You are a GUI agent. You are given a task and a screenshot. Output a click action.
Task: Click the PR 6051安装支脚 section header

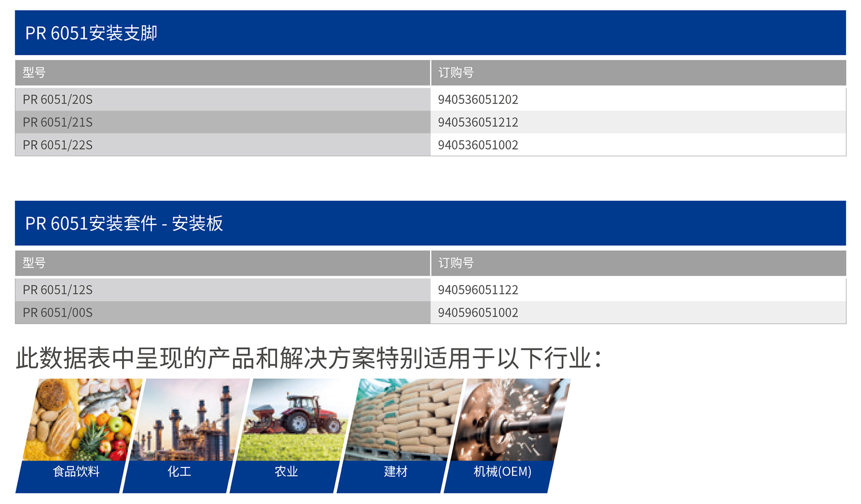click(91, 33)
